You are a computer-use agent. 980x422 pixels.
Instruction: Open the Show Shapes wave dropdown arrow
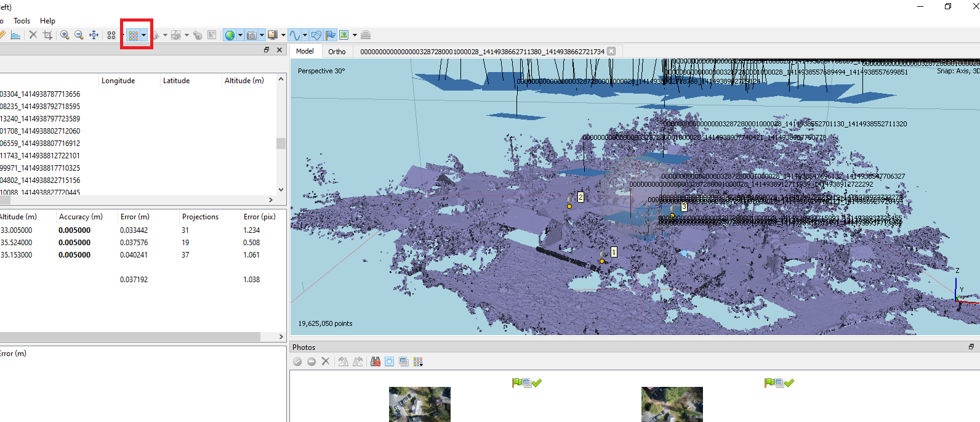point(305,35)
